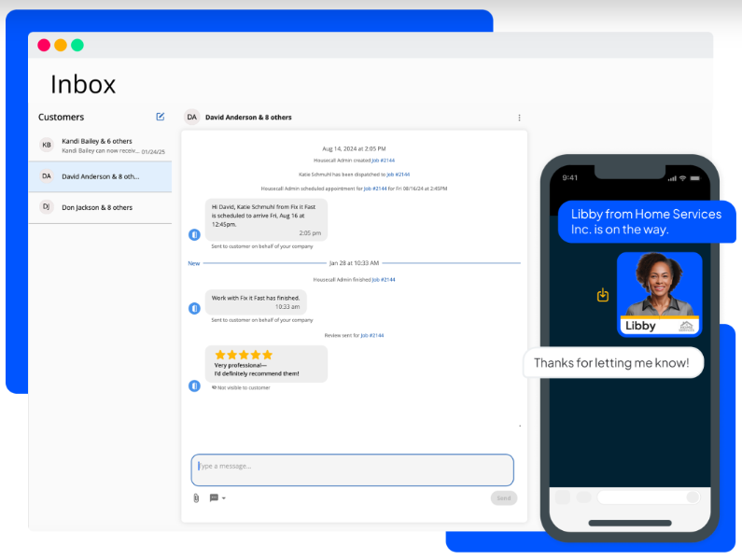The height and width of the screenshot is (560, 742).
Task: Click the paperclip attachment icon
Action: [x=196, y=498]
